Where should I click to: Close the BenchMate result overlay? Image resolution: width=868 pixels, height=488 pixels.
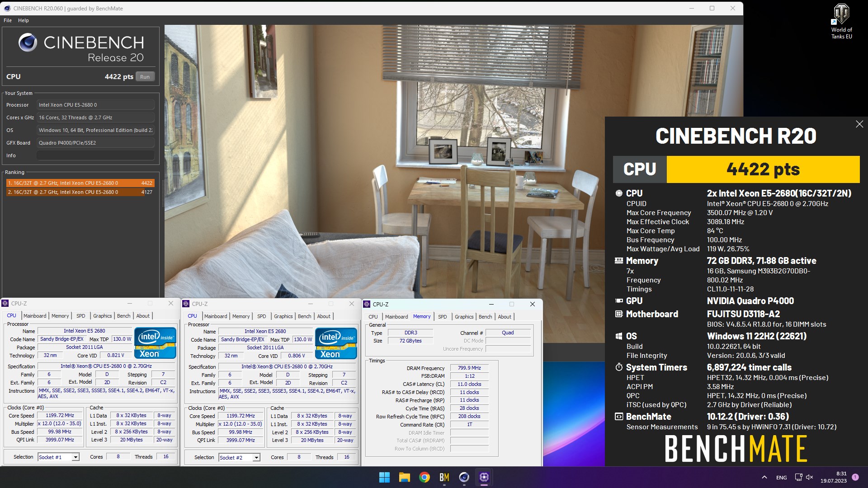tap(859, 124)
